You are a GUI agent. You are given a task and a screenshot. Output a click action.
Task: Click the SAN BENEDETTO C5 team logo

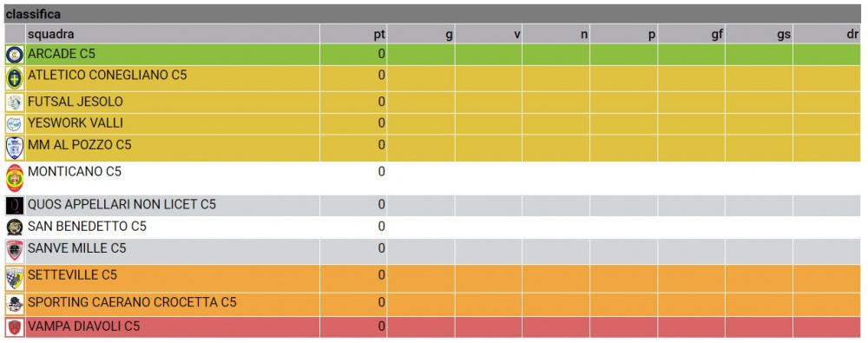click(x=15, y=228)
